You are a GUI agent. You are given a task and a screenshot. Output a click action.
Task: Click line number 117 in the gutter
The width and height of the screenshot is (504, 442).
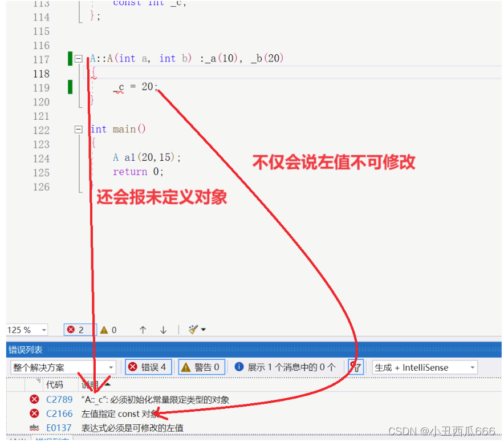pyautogui.click(x=42, y=59)
